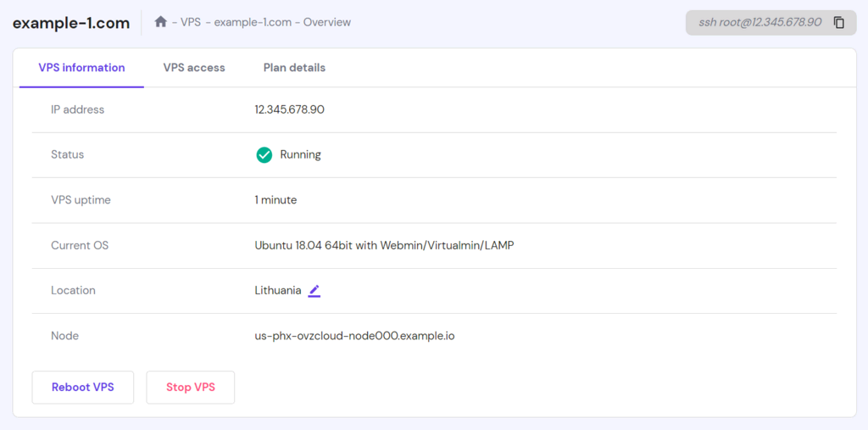Click the home icon in the breadcrumb
The image size is (868, 430).
pyautogui.click(x=160, y=22)
